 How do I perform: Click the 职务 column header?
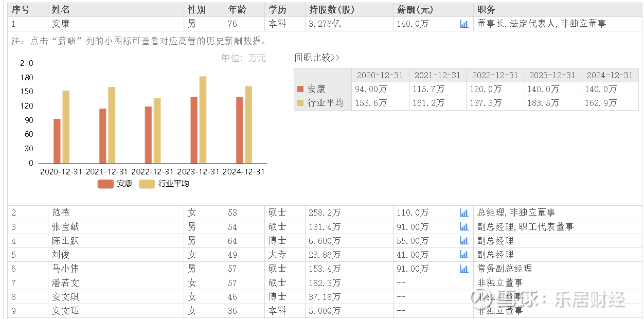(x=487, y=10)
